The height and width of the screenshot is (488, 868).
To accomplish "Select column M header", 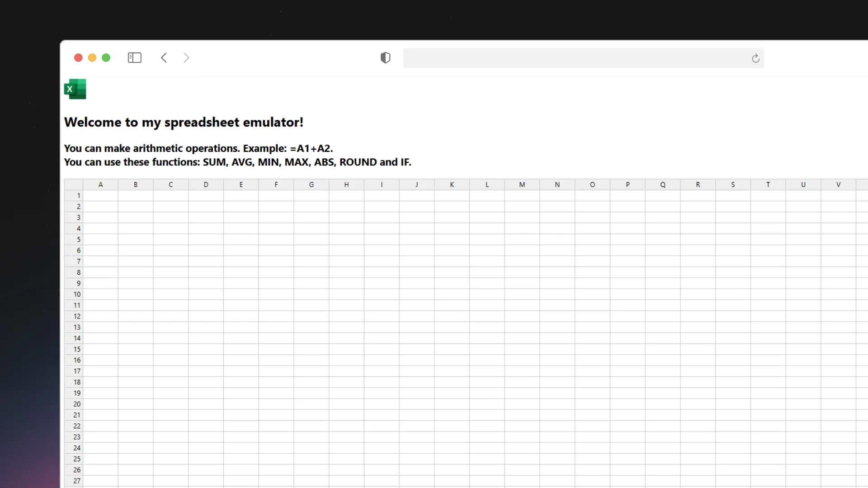I will 522,184.
